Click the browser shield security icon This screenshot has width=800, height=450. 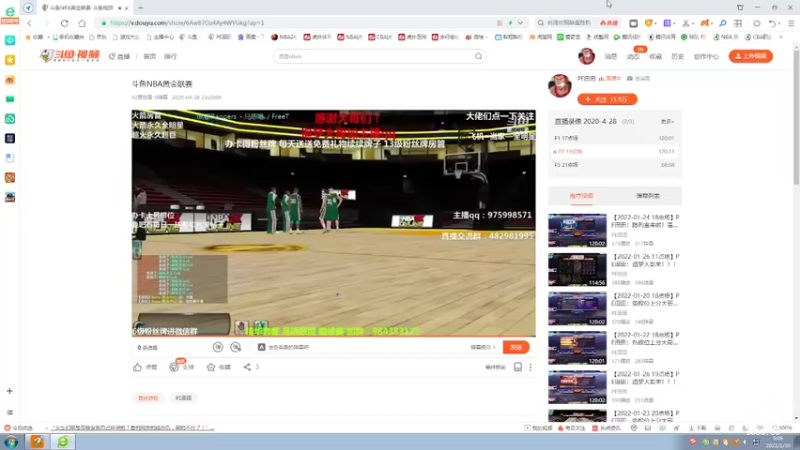(x=648, y=23)
